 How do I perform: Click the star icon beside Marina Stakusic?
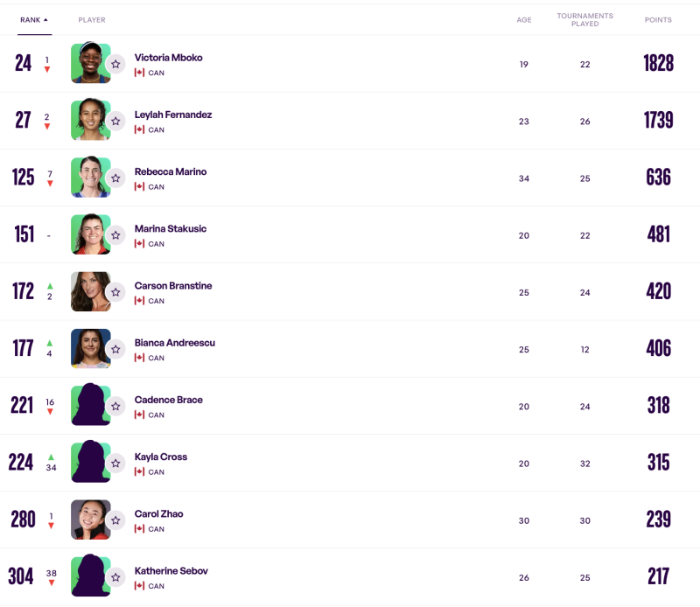tap(115, 235)
